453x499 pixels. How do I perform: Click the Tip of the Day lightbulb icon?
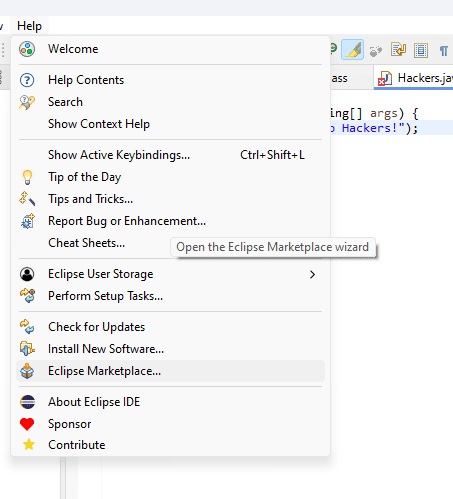(27, 177)
